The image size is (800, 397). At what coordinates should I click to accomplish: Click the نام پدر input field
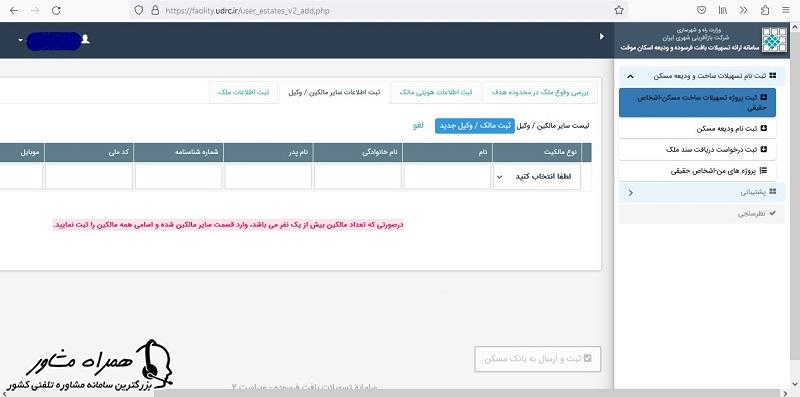(x=268, y=177)
